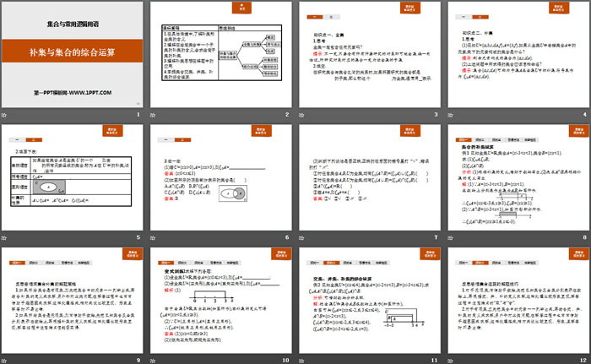Click the orange corner badge on slide 3
Screen dimensions: 591x364
pyautogui.click(x=410, y=8)
